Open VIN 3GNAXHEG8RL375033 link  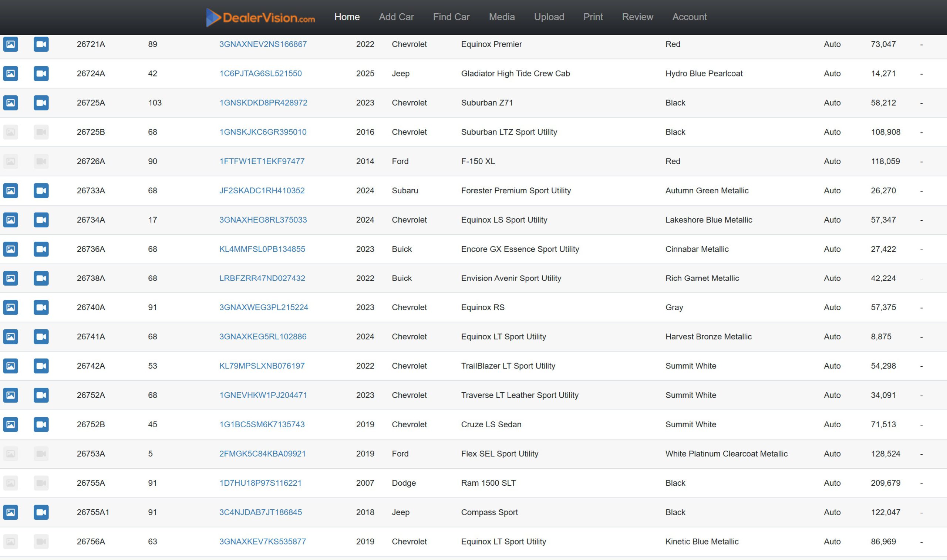pos(263,220)
